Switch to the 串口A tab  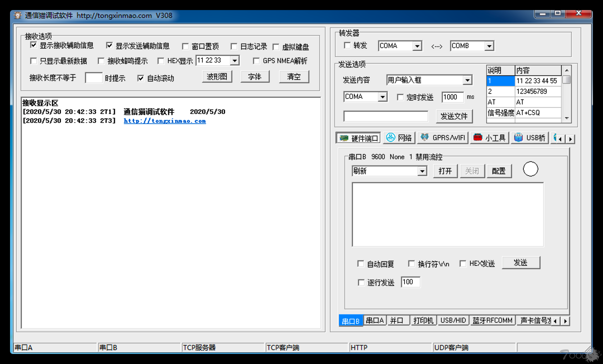click(375, 320)
